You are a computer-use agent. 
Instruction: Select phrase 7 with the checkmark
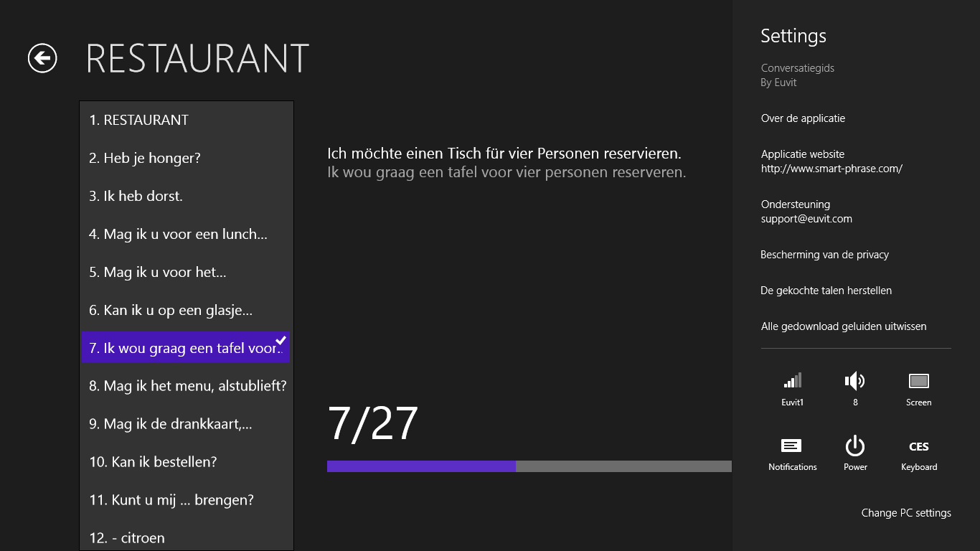[186, 348]
